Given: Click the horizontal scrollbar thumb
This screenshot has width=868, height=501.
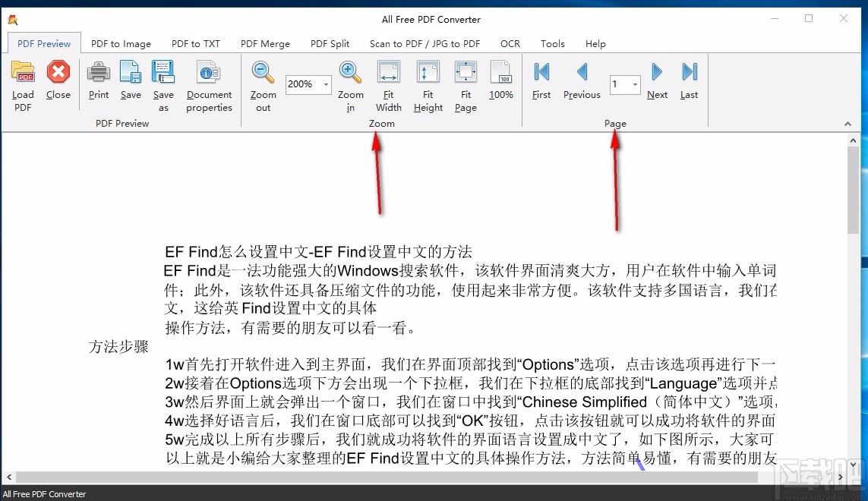Looking at the screenshot, I should tap(387, 477).
